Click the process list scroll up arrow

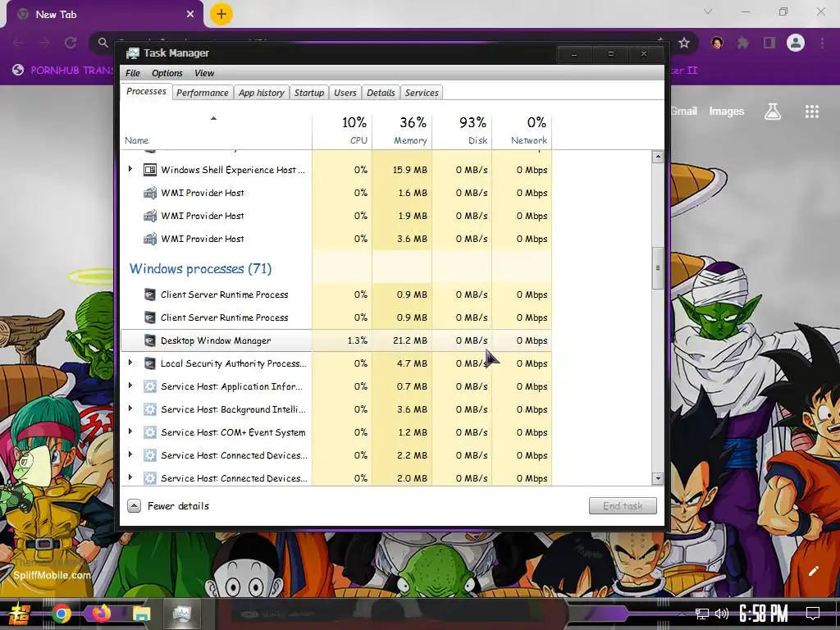[x=658, y=157]
